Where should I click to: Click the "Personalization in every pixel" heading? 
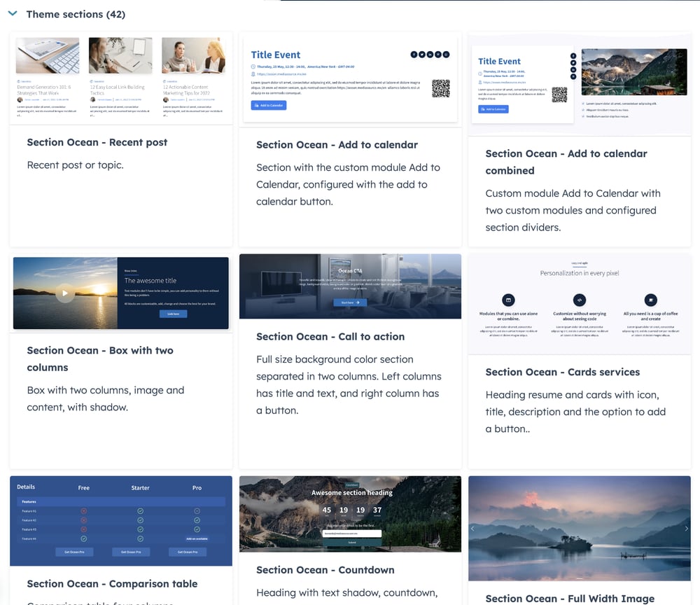tap(580, 273)
